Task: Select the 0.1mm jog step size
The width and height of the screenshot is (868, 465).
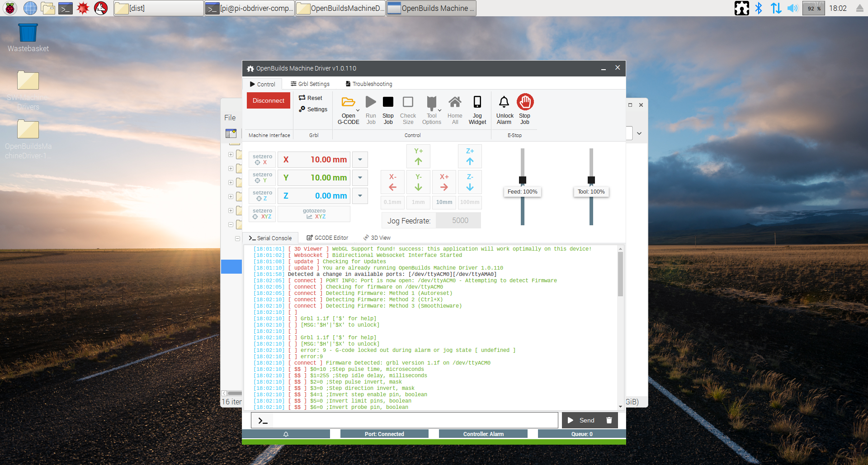Action: (392, 202)
